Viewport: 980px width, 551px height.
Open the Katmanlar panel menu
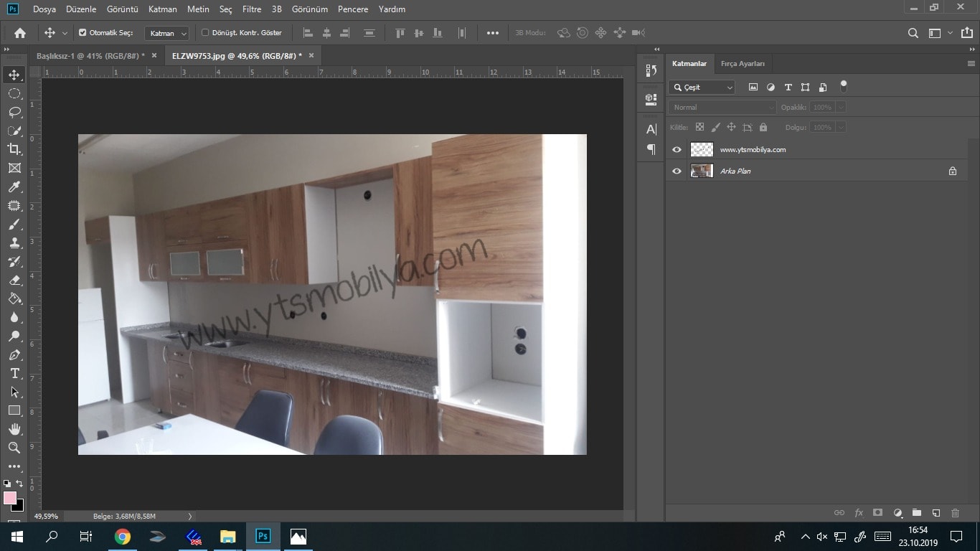(971, 63)
